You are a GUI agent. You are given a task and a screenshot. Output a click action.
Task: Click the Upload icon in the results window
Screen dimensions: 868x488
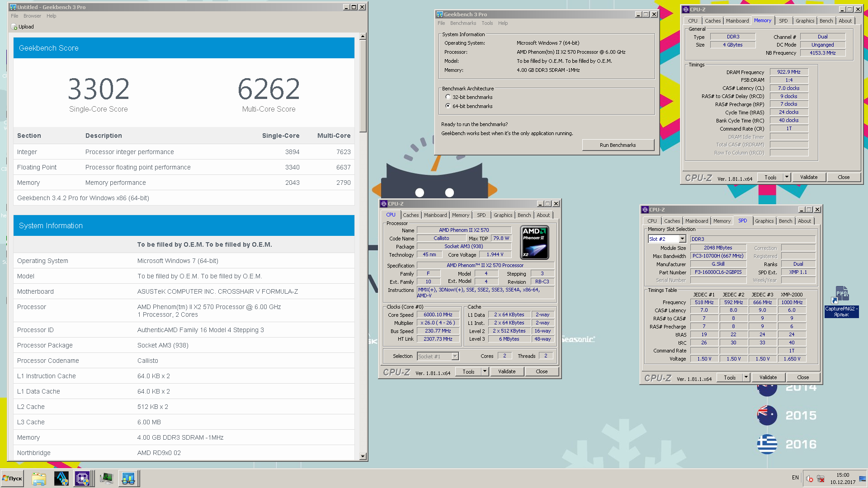click(x=14, y=27)
